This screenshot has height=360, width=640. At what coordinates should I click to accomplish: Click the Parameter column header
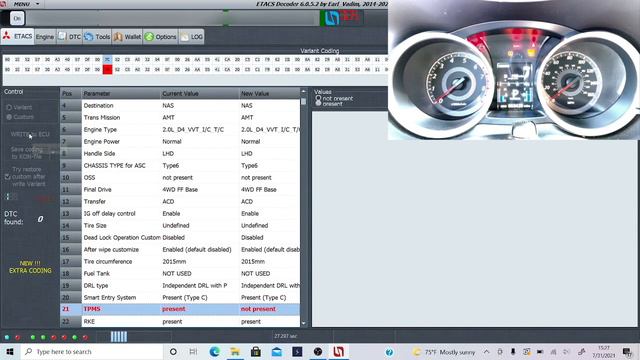(x=121, y=93)
